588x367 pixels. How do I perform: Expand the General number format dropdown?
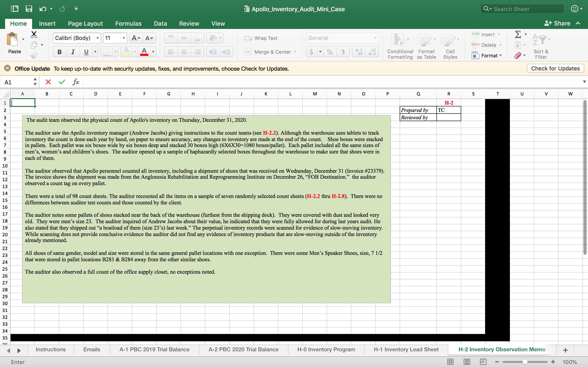pos(375,38)
